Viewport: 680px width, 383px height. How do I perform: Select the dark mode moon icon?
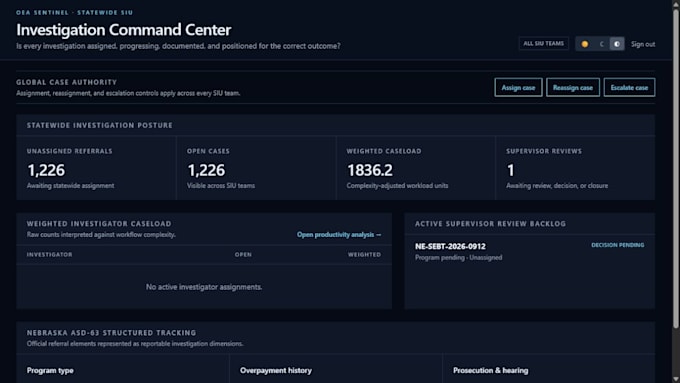pos(601,44)
